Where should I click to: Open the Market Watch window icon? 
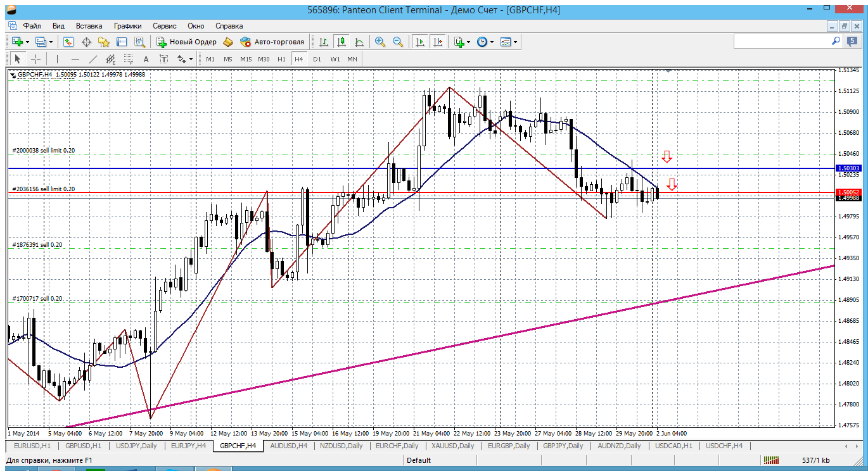[68, 42]
